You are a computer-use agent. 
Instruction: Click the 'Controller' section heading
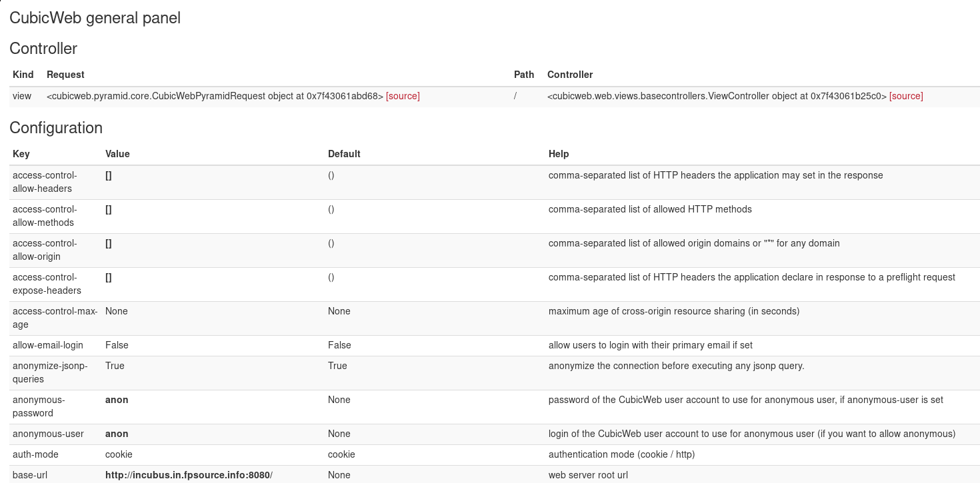[x=43, y=49]
